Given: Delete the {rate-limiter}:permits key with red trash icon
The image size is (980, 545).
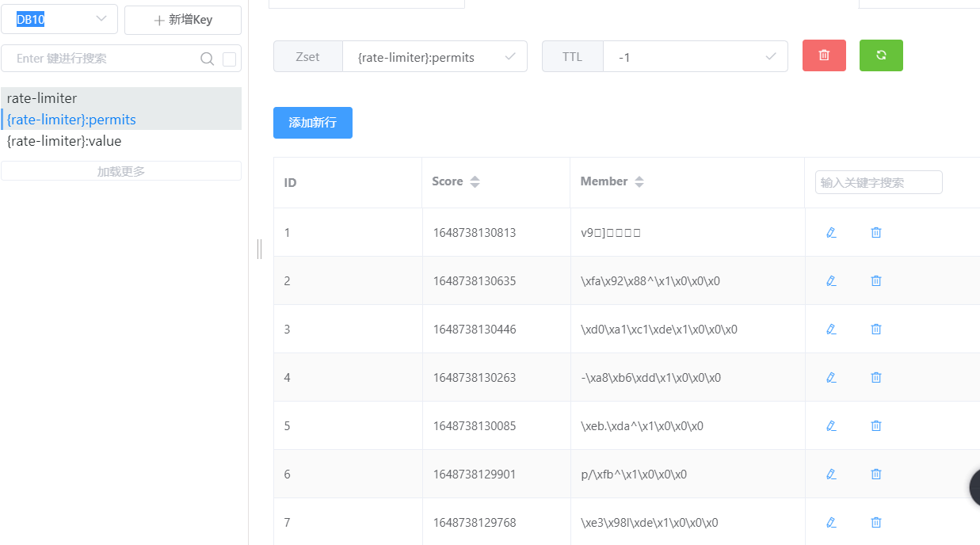Looking at the screenshot, I should [x=823, y=55].
